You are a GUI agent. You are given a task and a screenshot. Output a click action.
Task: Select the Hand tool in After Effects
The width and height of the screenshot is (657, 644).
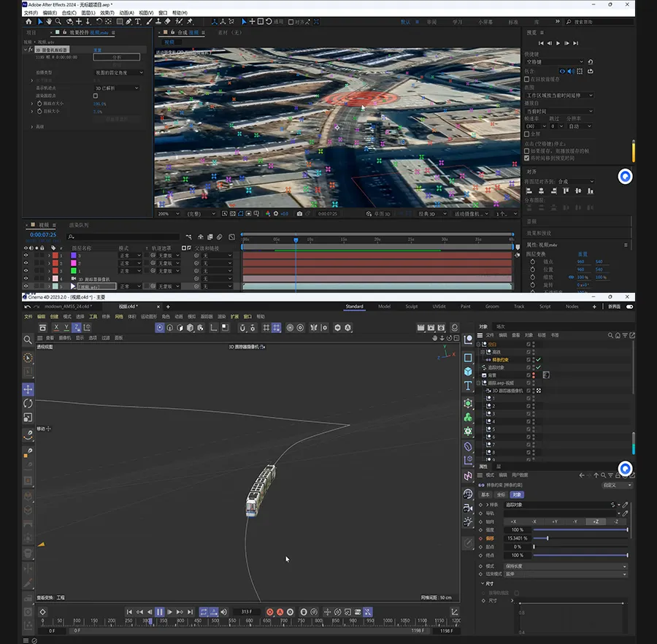tap(49, 21)
